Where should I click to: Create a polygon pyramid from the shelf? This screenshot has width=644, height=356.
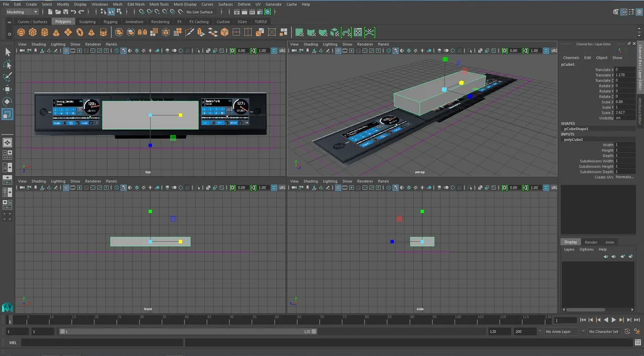point(91,32)
